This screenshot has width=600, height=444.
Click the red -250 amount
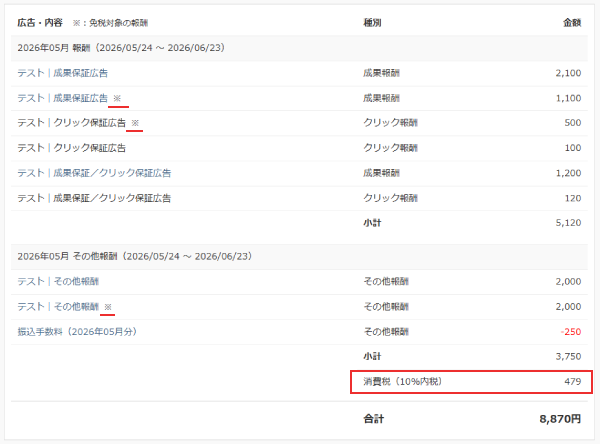[x=571, y=332]
